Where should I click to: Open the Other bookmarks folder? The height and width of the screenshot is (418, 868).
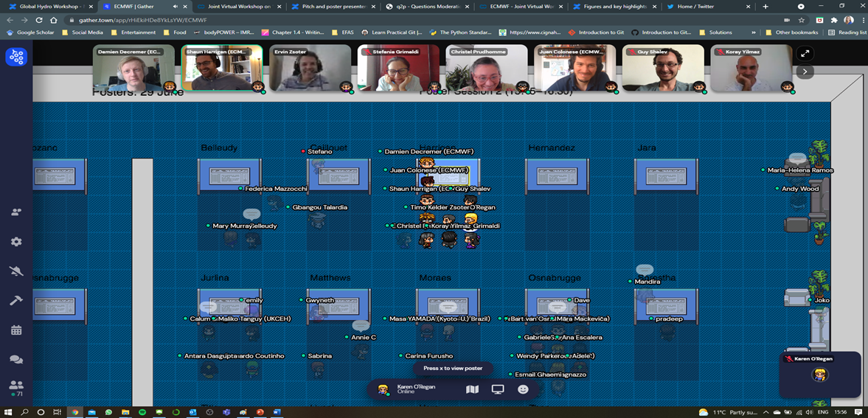click(x=791, y=32)
